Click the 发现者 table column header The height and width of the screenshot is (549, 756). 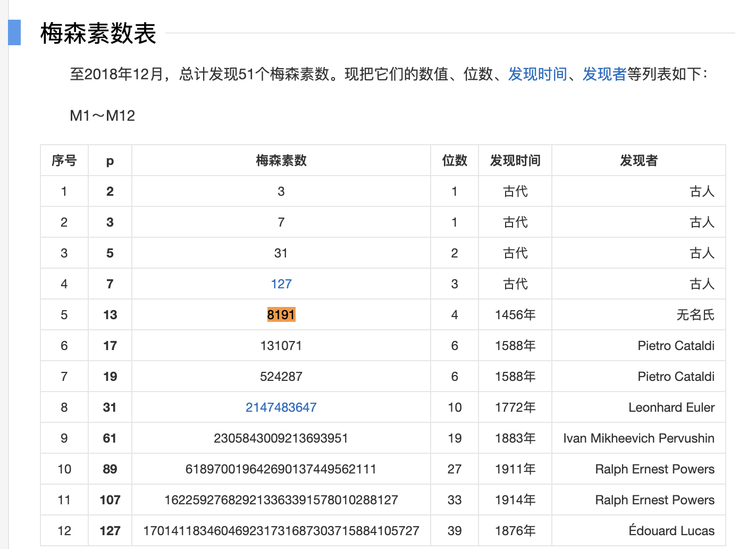(x=639, y=161)
